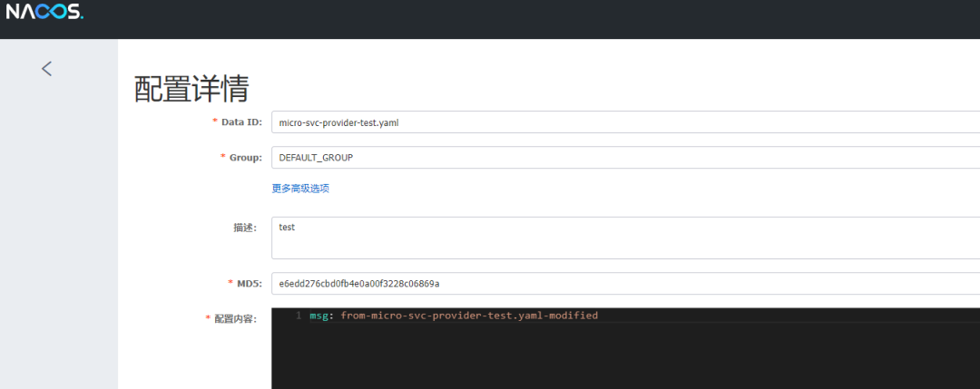Image resolution: width=980 pixels, height=389 pixels.
Task: Click the 描述 textarea containing test
Action: [x=624, y=238]
